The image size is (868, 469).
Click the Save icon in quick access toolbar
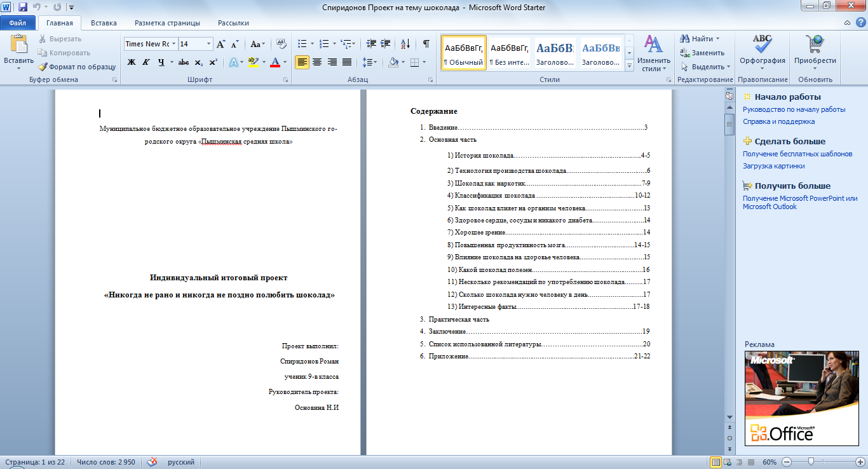(23, 7)
